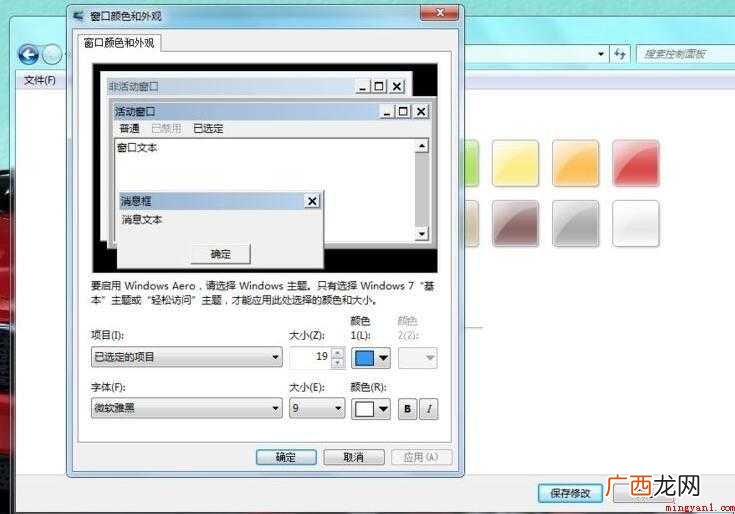Click the 消息框 close X in preview

coord(312,201)
